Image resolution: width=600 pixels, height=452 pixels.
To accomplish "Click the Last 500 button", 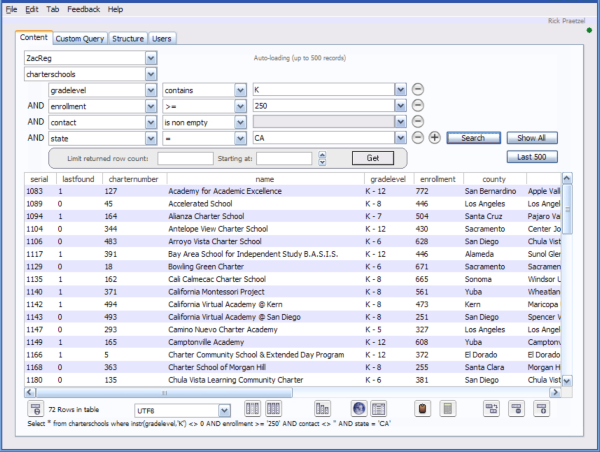I will (531, 157).
